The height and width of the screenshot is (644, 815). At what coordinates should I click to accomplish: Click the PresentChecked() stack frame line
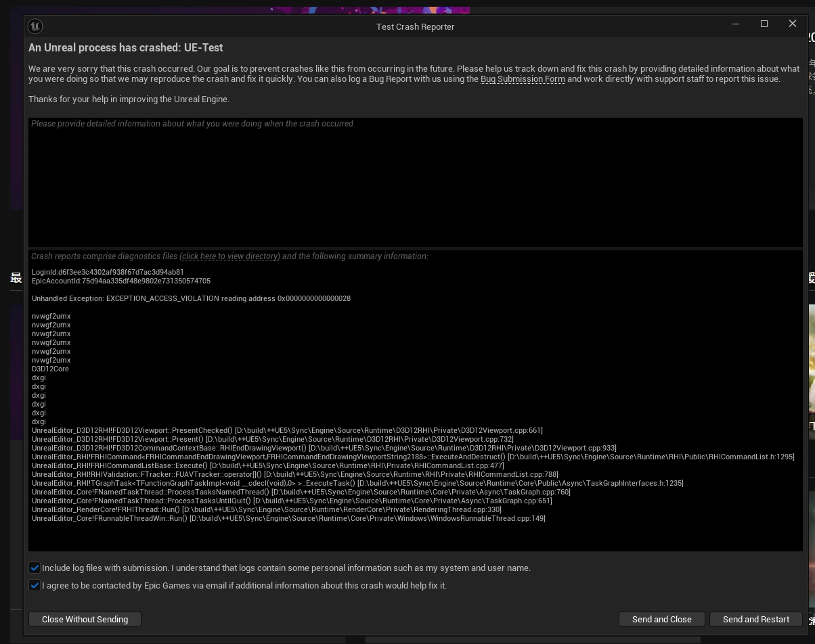[287, 430]
